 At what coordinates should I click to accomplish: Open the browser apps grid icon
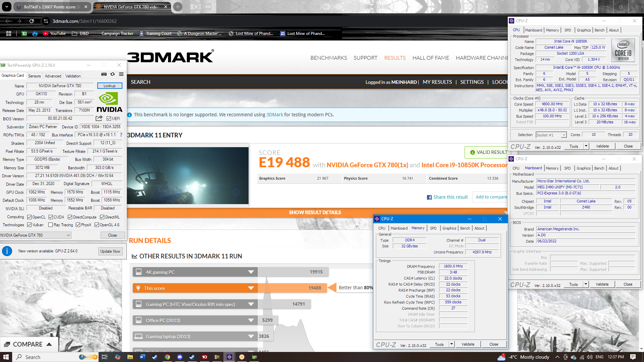coord(9,34)
